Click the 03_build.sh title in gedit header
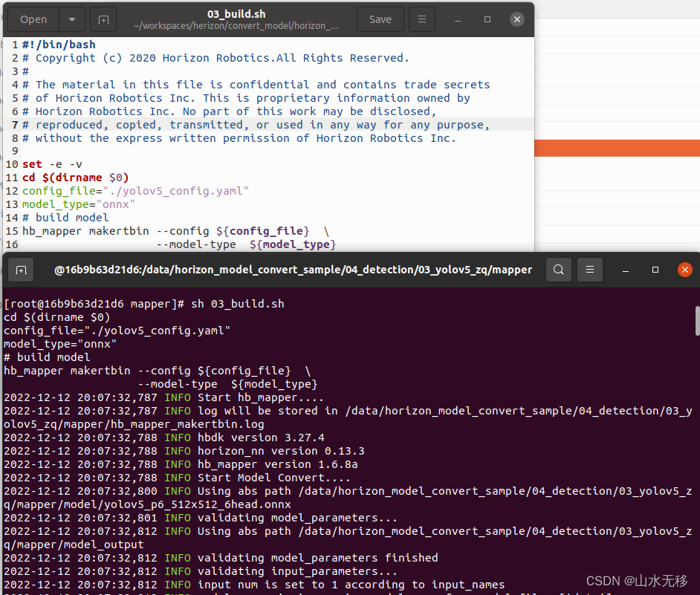 tap(236, 14)
